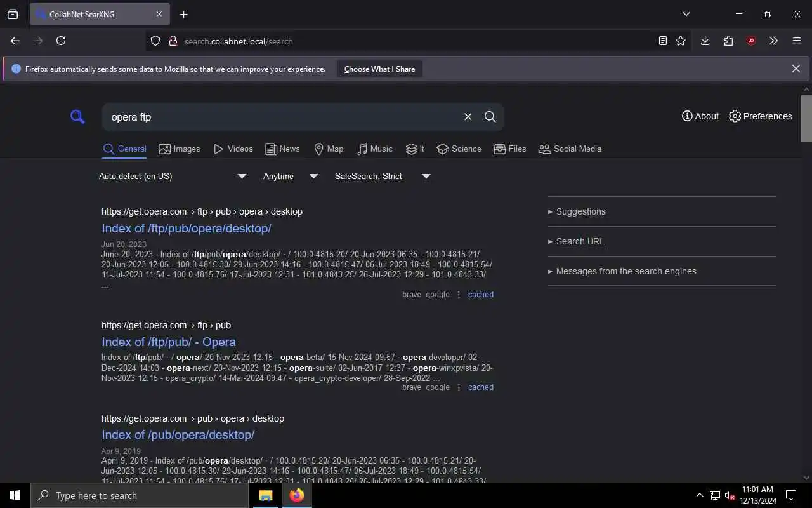Toggle Reader View icon
The image size is (812, 508).
click(663, 41)
